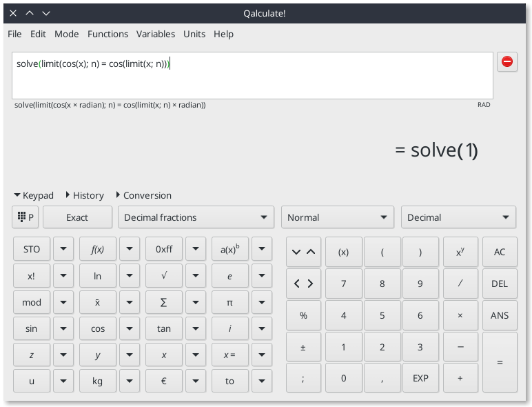Click the RAD angle unit indicator
The width and height of the screenshot is (532, 407).
[x=484, y=105]
